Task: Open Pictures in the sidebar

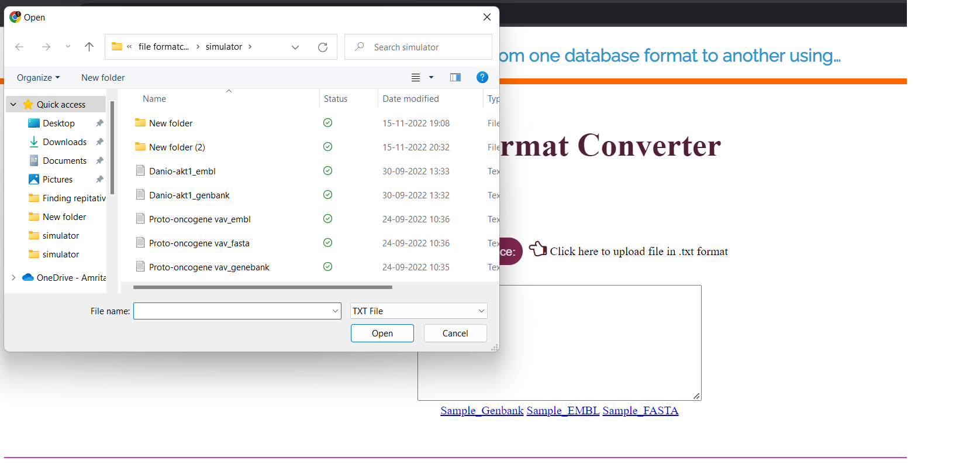Action: [57, 179]
